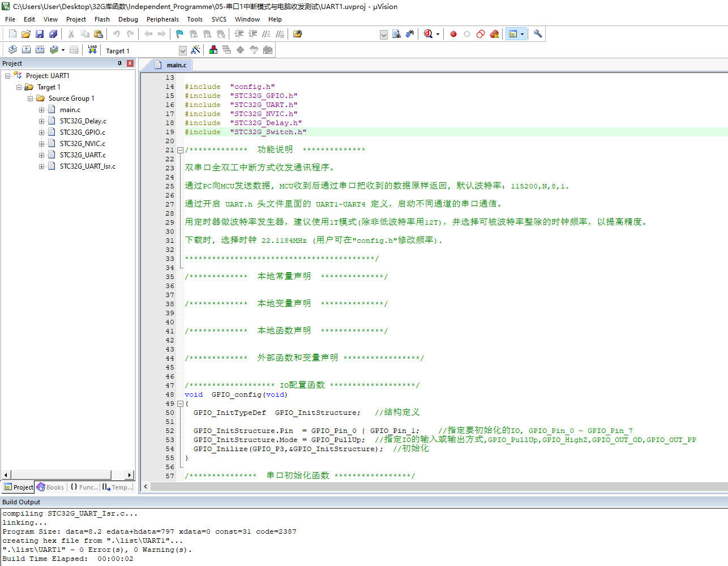
Task: Expand the main.c tree item
Action: click(41, 110)
